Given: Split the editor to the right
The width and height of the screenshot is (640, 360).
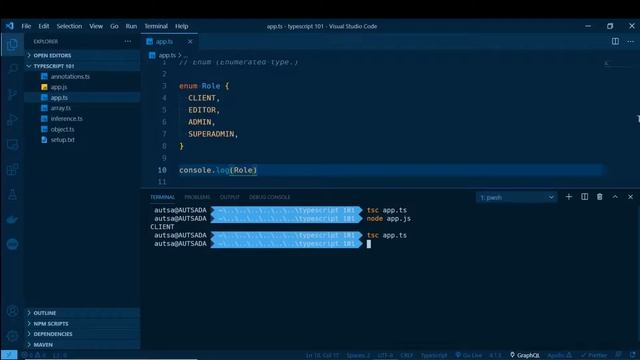Looking at the screenshot, I should [615, 41].
